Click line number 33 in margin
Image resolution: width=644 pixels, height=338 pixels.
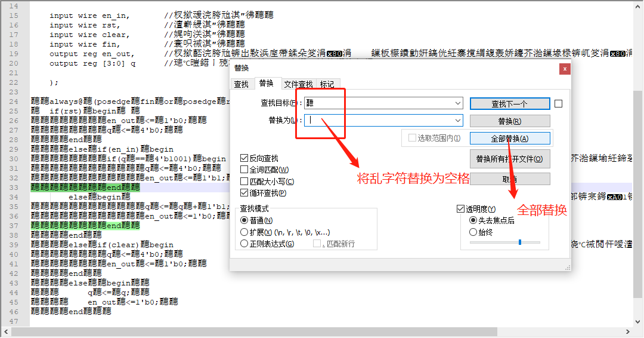14,188
